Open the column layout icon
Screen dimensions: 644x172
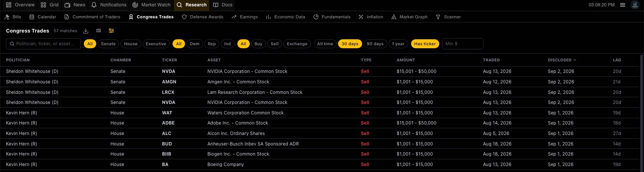coord(98,31)
